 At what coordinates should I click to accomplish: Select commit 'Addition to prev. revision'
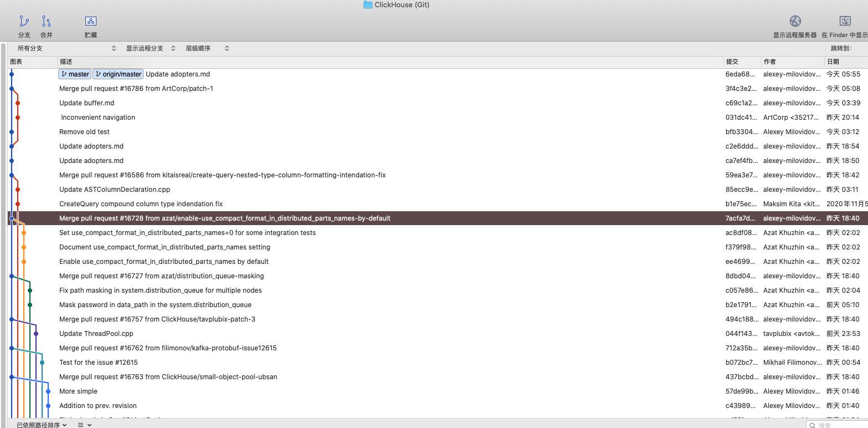point(438,406)
